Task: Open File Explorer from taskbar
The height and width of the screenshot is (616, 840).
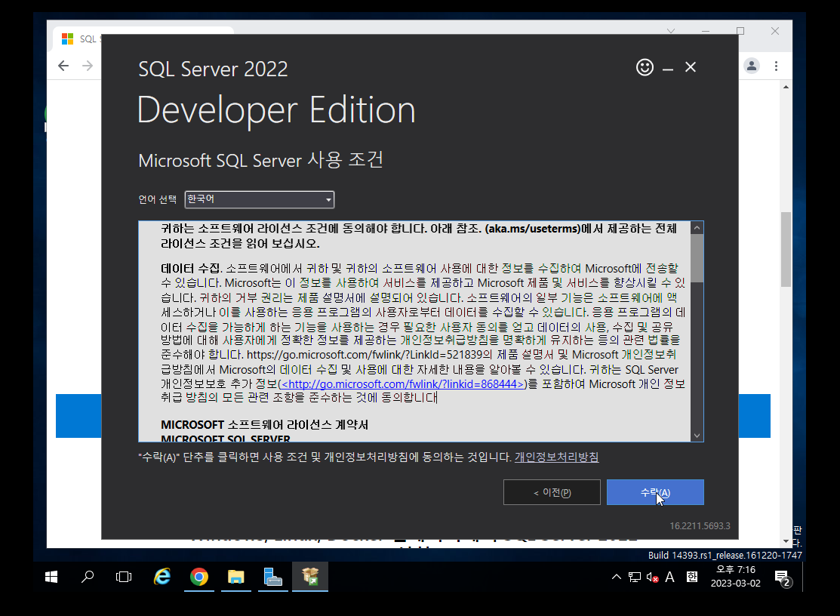Action: tap(235, 577)
